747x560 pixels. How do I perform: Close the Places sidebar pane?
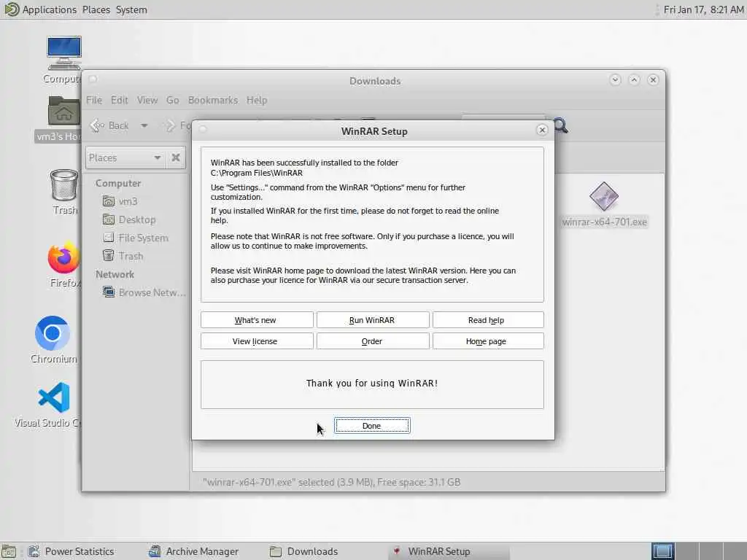coord(176,157)
